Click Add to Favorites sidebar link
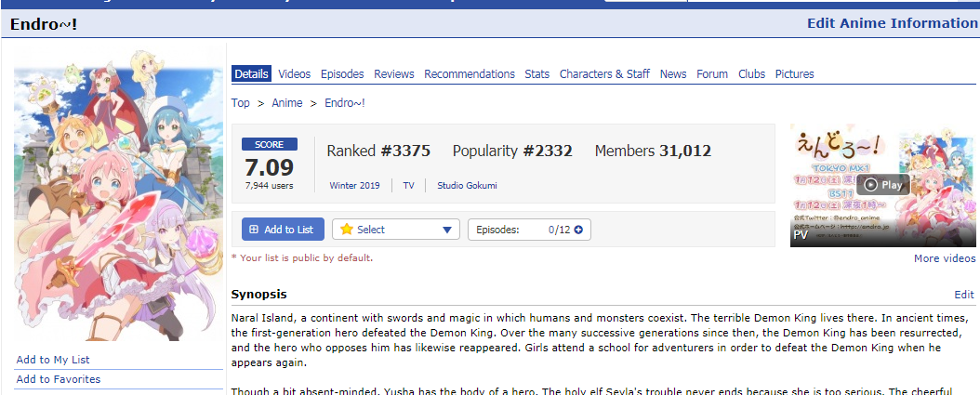The width and height of the screenshot is (980, 395). click(59, 379)
